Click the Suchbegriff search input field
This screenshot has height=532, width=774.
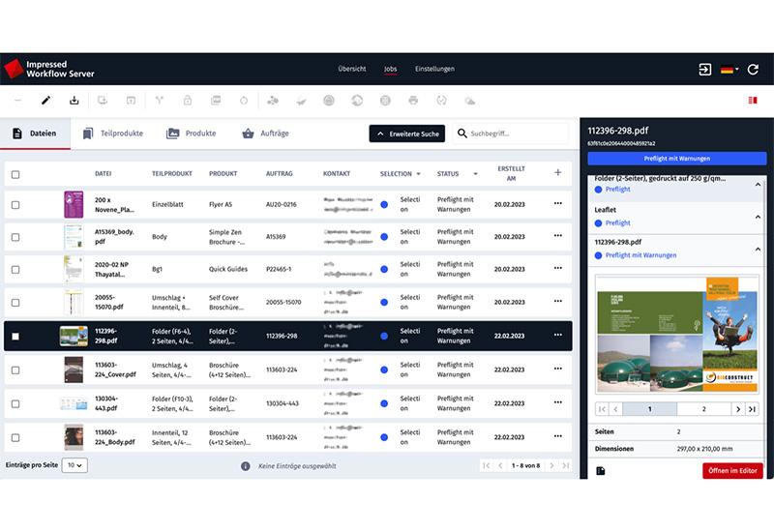(516, 133)
